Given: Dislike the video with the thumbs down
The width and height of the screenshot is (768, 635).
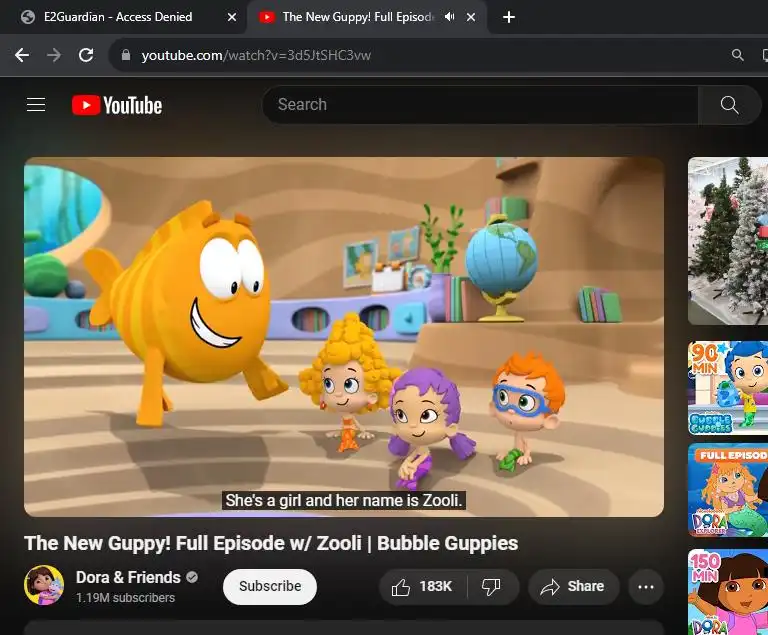Looking at the screenshot, I should pyautogui.click(x=491, y=586).
